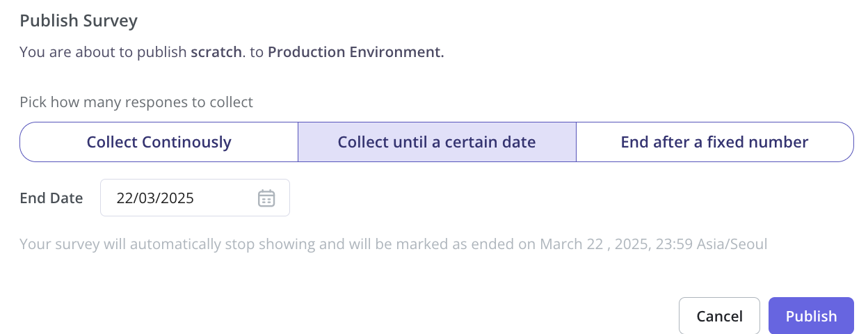This screenshot has width=868, height=334.
Task: Click the You are about to publish text
Action: (x=103, y=52)
